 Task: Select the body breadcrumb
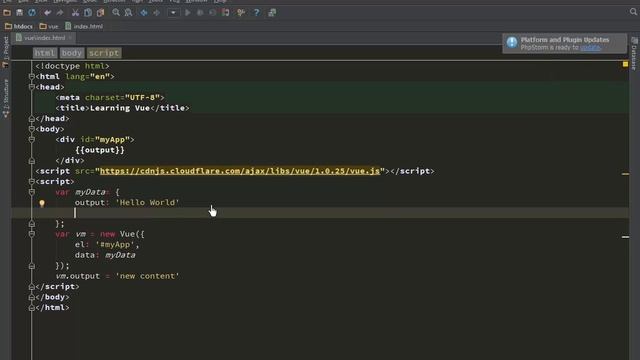click(x=72, y=53)
